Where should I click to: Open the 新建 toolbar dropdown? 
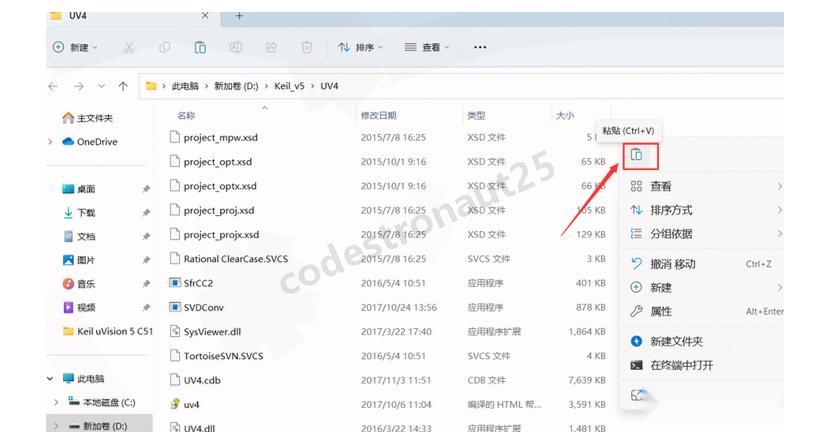tap(75, 48)
